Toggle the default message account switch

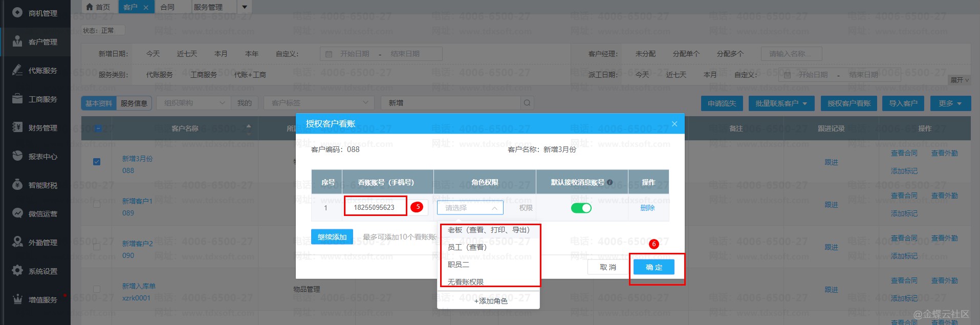click(x=581, y=208)
